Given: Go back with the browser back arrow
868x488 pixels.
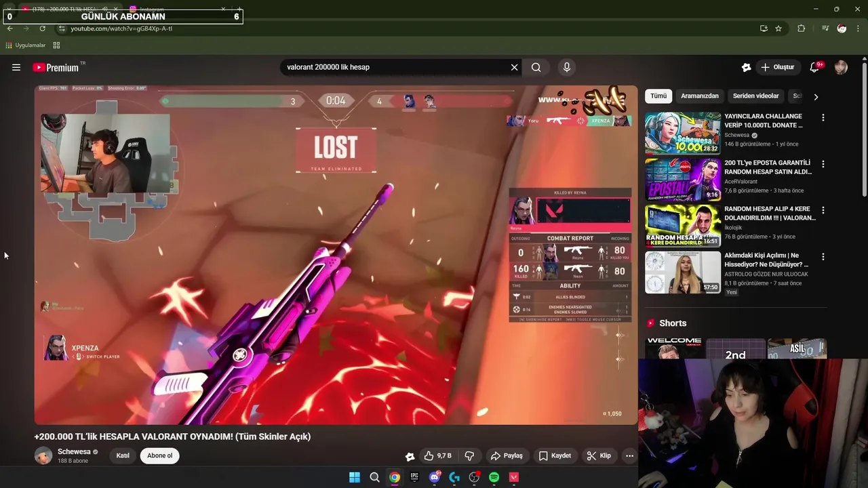Looking at the screenshot, I should tap(9, 28).
